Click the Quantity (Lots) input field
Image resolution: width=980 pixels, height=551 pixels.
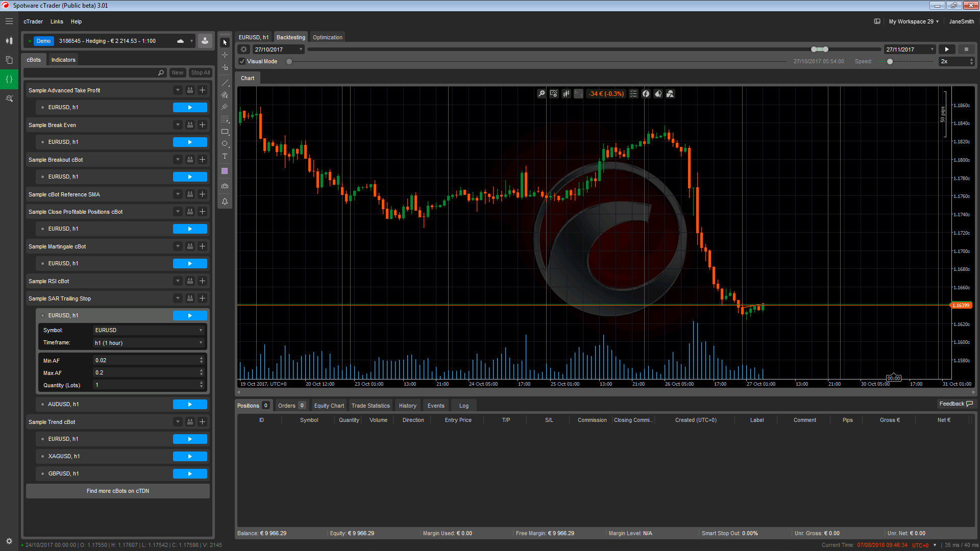(149, 385)
